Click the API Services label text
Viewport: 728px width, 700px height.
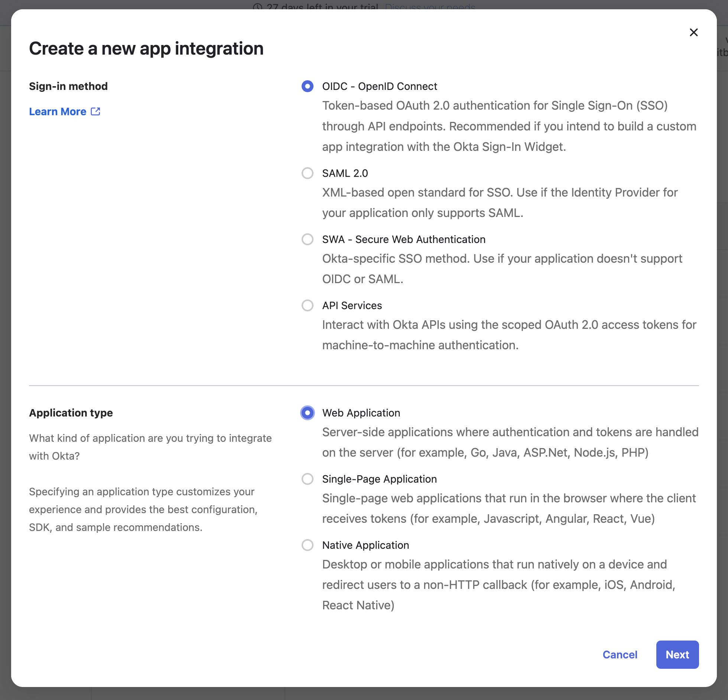pos(352,305)
